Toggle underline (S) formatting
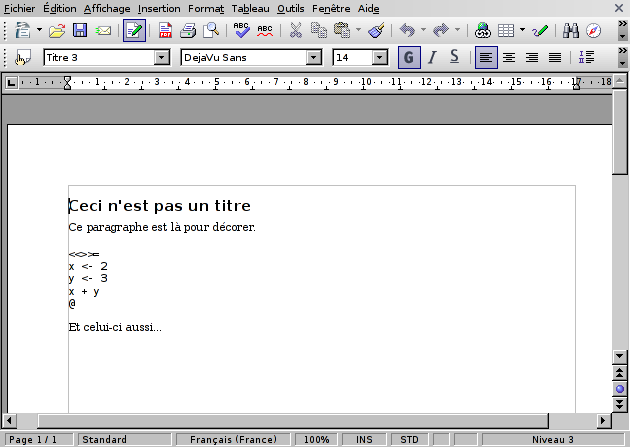This screenshot has height=447, width=630. tap(454, 57)
